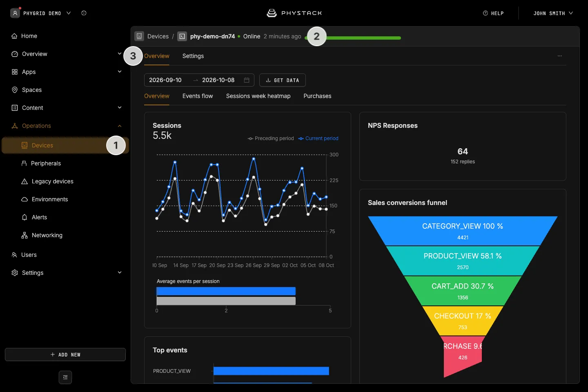Screen dimensions: 588x392
Task: Click the Peripherals icon in sidebar
Action: [24, 163]
